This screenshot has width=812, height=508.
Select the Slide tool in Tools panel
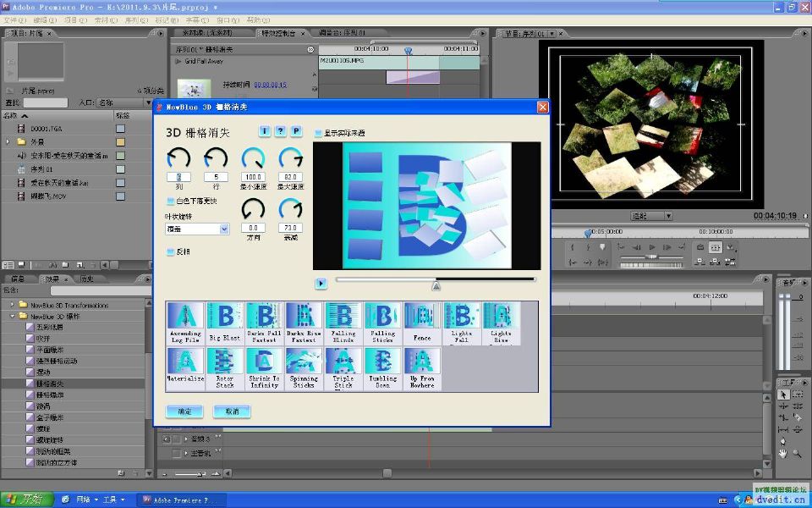(x=798, y=430)
